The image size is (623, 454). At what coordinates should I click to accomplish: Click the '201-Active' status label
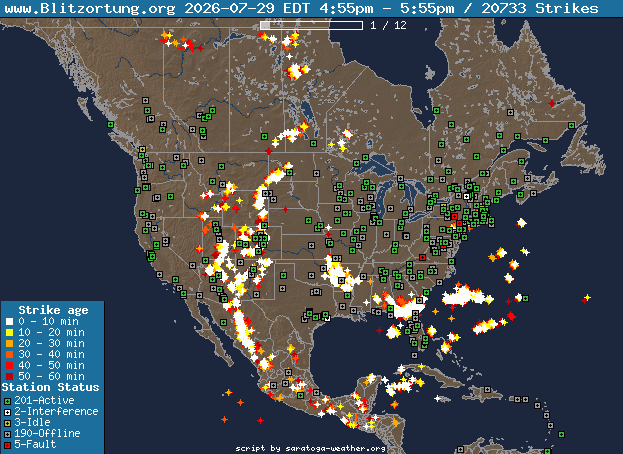(x=44, y=400)
